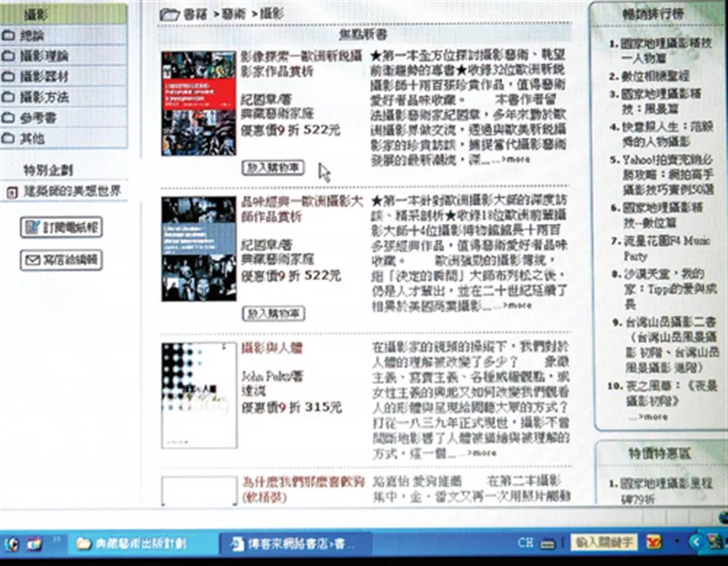Click the icon beside 建築師的異想世界
728x566 pixels.
click(x=10, y=193)
